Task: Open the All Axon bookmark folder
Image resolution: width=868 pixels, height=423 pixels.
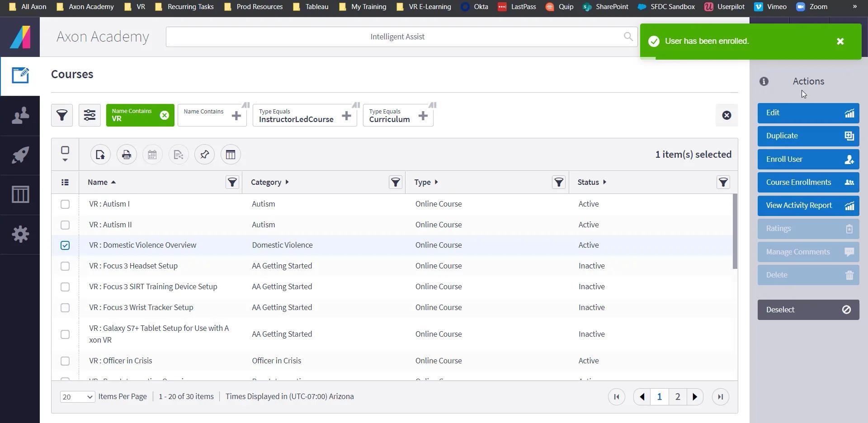Action: click(x=28, y=7)
